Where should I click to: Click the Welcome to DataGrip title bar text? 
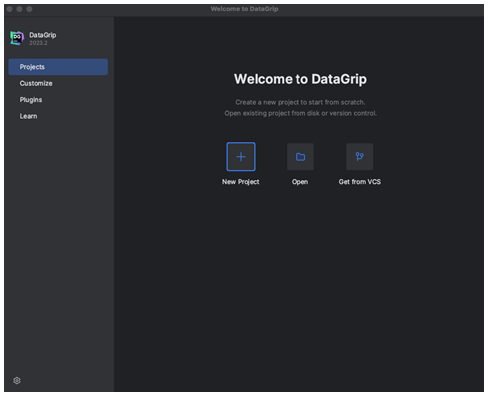coord(244,9)
